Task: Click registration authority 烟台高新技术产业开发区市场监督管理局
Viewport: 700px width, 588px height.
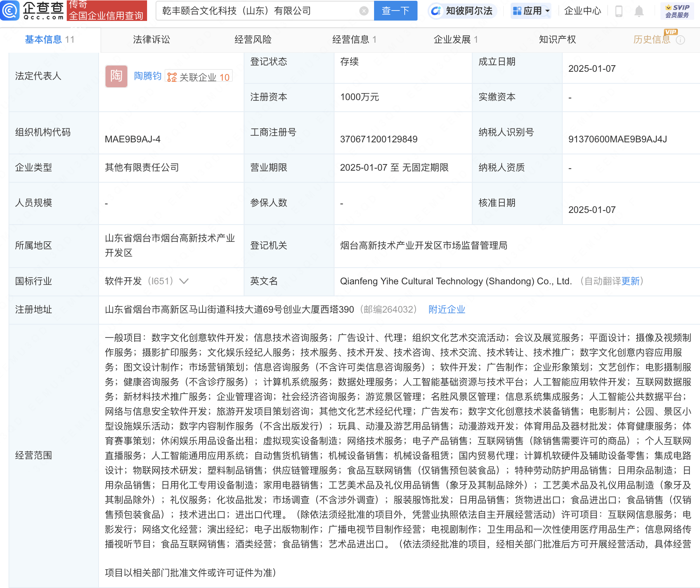Action: [x=424, y=246]
